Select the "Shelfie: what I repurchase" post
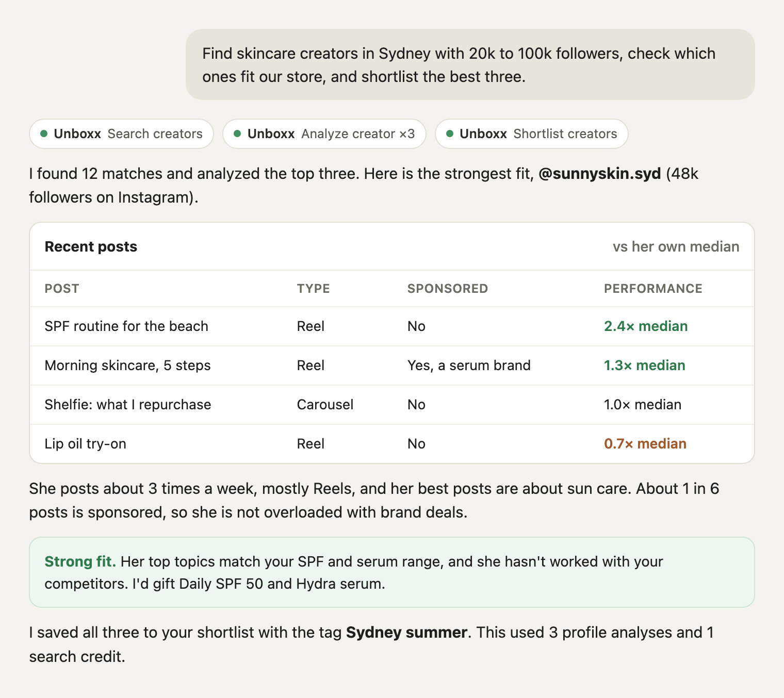 click(x=128, y=405)
